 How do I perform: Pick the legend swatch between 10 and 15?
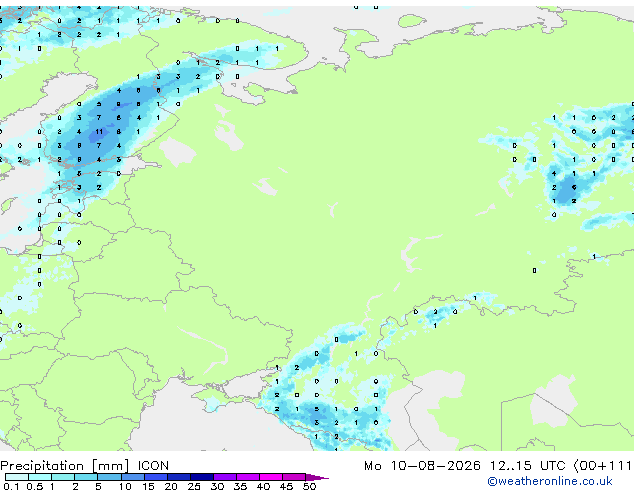pos(133,477)
